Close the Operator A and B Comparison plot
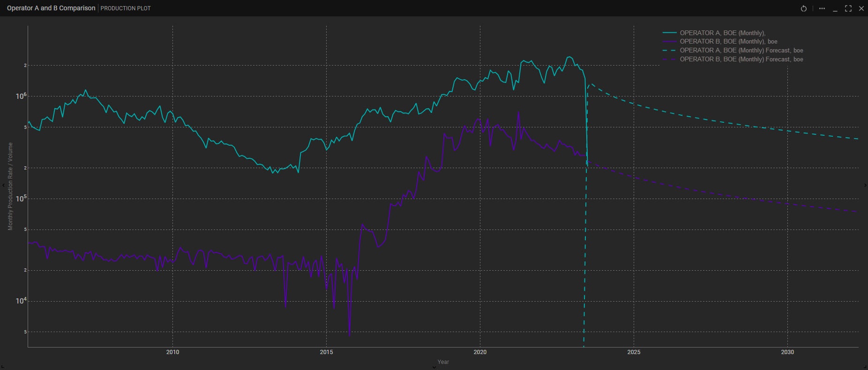868x370 pixels. (x=861, y=8)
